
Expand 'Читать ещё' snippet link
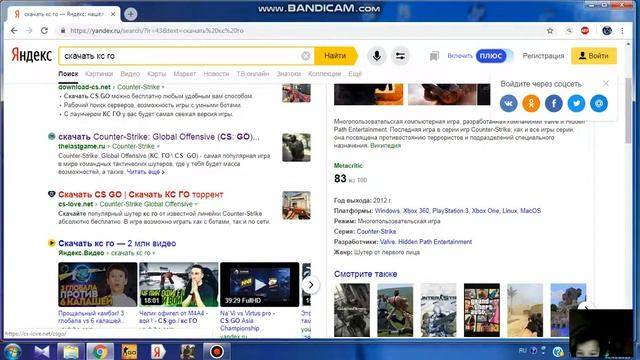pos(145,172)
